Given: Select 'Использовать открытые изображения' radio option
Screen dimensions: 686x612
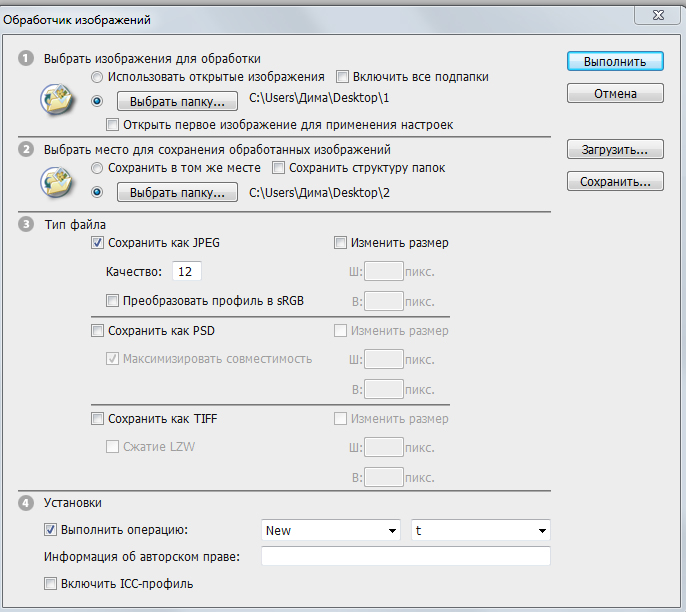Looking at the screenshot, I should 97,77.
